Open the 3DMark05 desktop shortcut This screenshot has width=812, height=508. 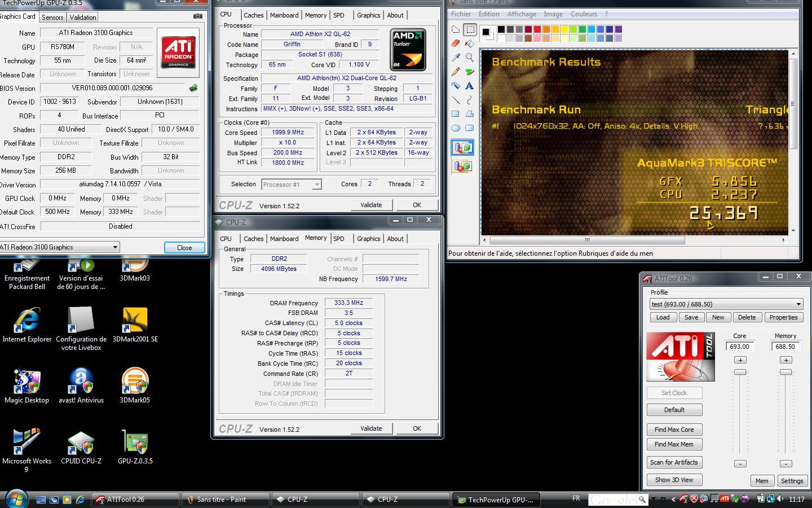tap(134, 386)
